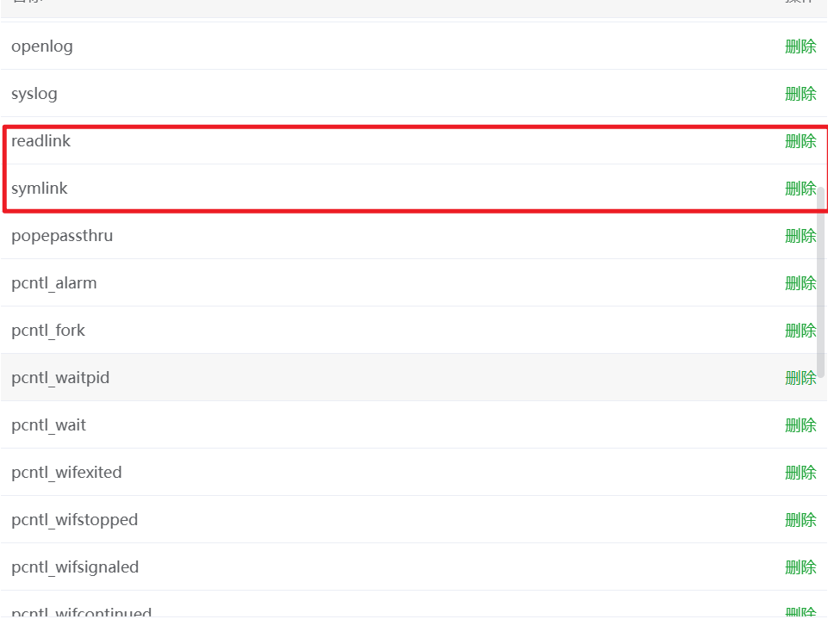Select the syslog row name
The height and width of the screenshot is (644, 828).
(34, 94)
